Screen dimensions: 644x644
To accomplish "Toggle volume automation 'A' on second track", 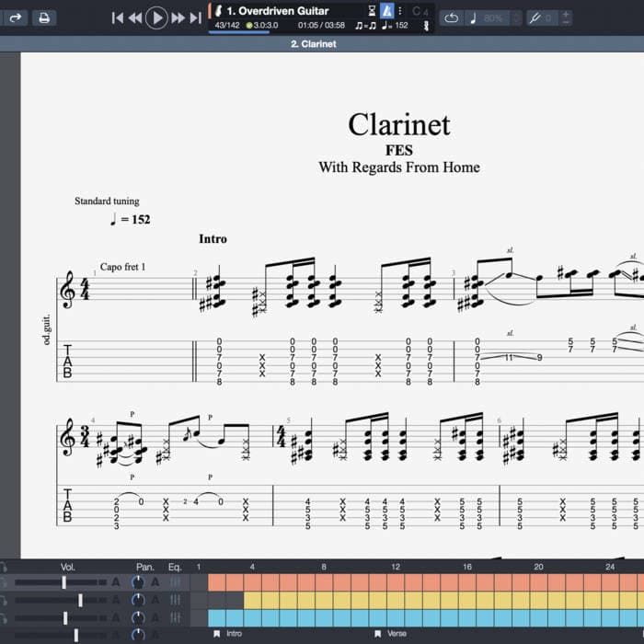I will [x=116, y=600].
